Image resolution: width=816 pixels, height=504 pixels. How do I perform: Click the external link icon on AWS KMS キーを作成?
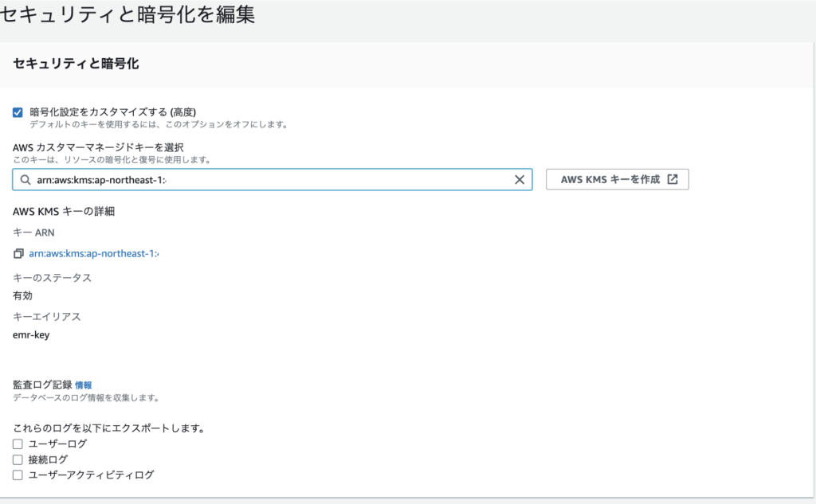[x=673, y=179]
